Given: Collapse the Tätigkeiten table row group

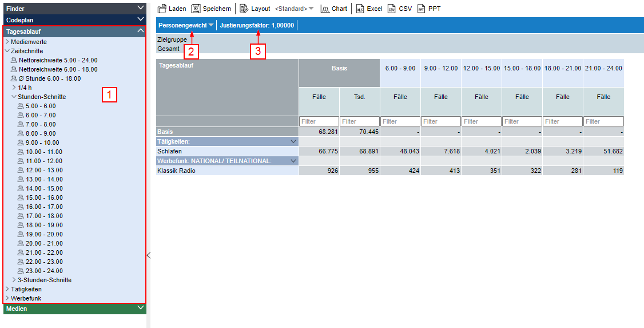Looking at the screenshot, I should [293, 141].
